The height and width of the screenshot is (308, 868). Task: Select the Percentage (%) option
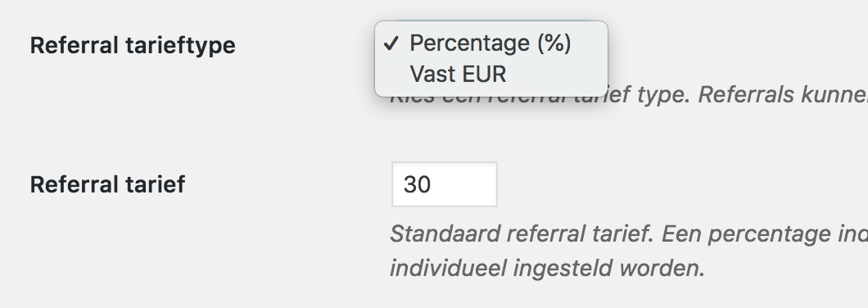tap(491, 43)
